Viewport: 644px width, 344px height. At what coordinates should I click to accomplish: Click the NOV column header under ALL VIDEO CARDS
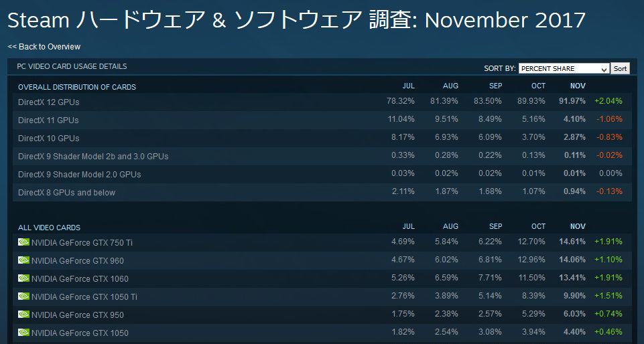click(x=578, y=226)
